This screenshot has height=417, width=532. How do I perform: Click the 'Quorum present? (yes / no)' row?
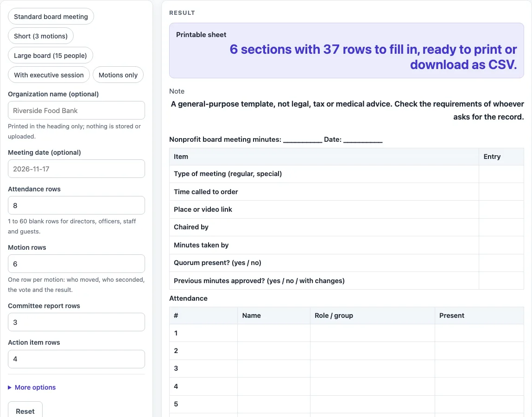[347, 263]
